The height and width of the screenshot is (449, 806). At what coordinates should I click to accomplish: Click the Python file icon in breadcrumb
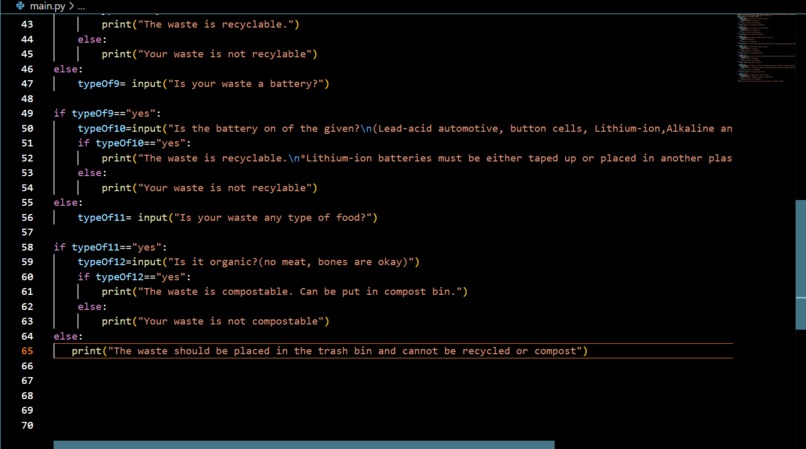click(20, 6)
